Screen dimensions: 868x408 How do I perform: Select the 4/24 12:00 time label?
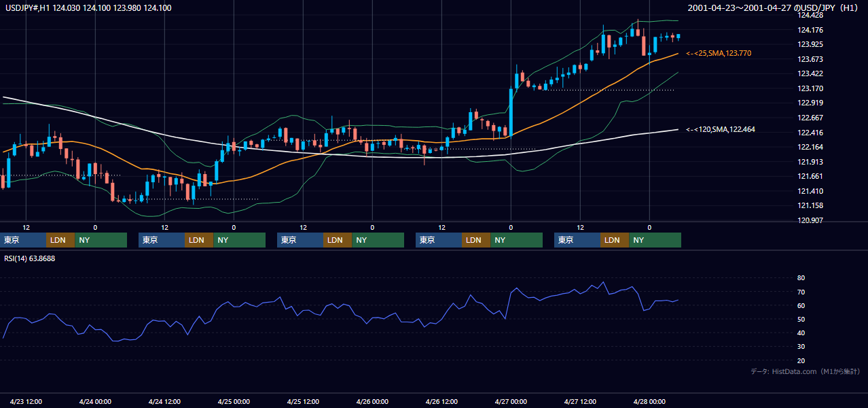[164, 401]
